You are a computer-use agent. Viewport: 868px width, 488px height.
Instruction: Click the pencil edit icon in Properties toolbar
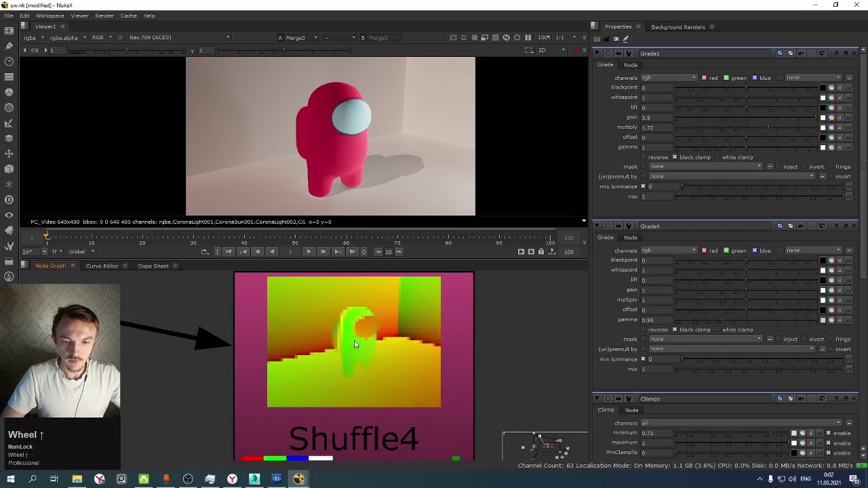(626, 39)
